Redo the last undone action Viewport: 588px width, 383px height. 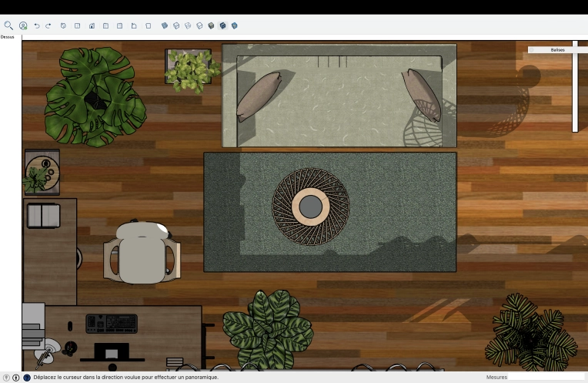(48, 26)
